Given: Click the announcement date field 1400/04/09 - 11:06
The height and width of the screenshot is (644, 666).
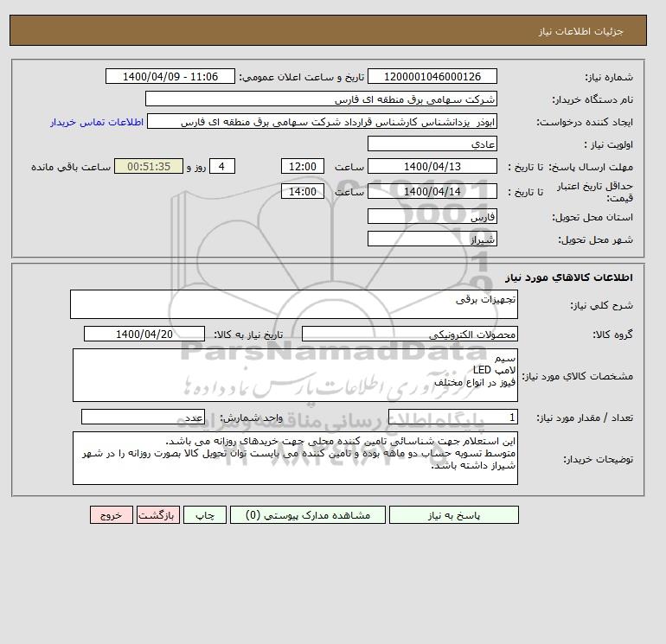Looking at the screenshot, I should coord(170,76).
